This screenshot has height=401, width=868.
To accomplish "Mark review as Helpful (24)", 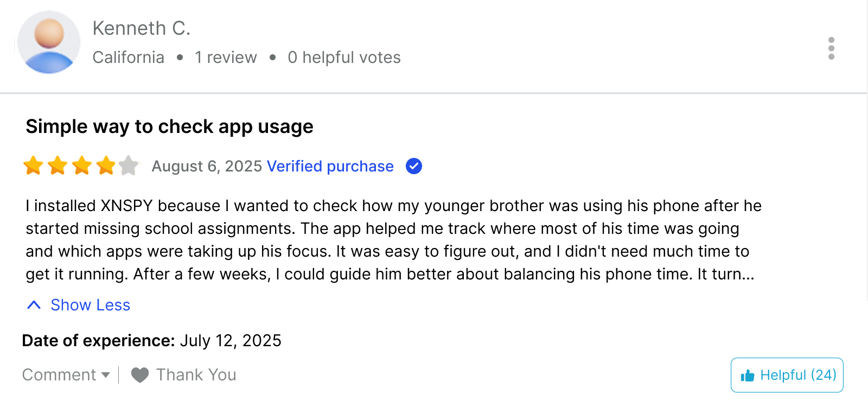I will 787,375.
